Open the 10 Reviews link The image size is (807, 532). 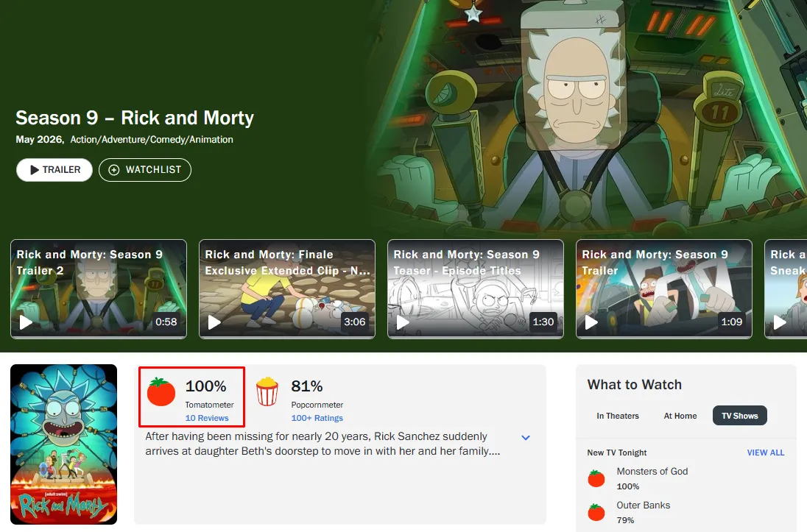point(207,418)
